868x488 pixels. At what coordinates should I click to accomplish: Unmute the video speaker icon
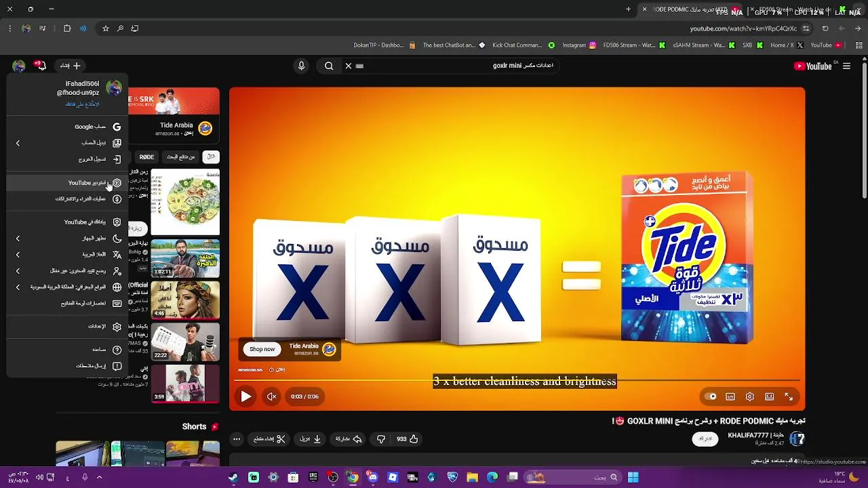[x=272, y=396]
